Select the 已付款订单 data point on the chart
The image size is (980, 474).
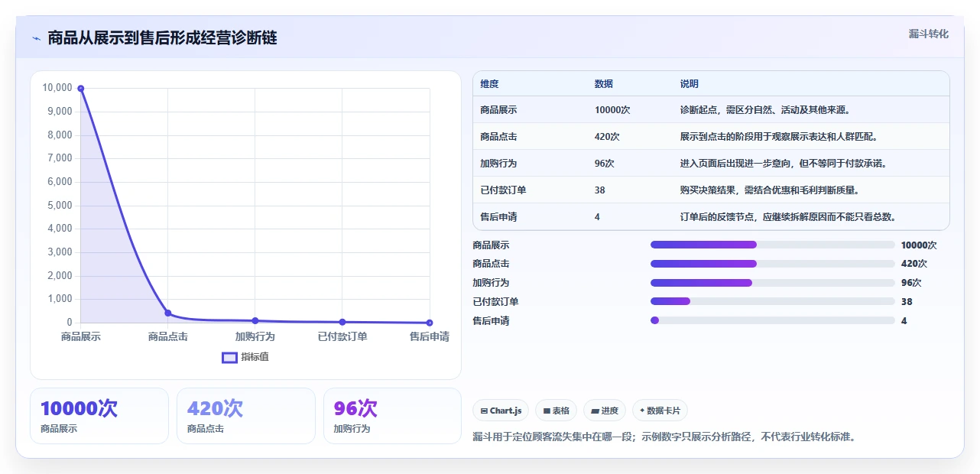[x=342, y=322]
